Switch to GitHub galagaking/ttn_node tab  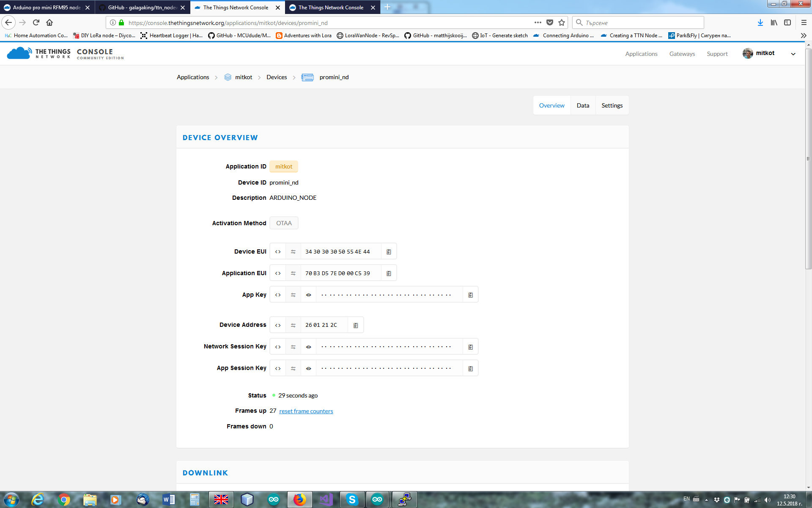point(143,7)
